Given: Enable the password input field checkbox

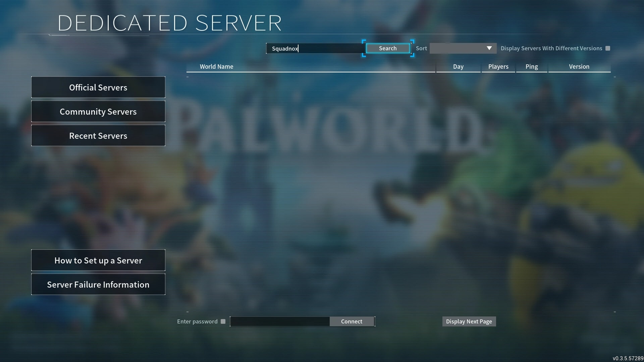Looking at the screenshot, I should pos(223,321).
